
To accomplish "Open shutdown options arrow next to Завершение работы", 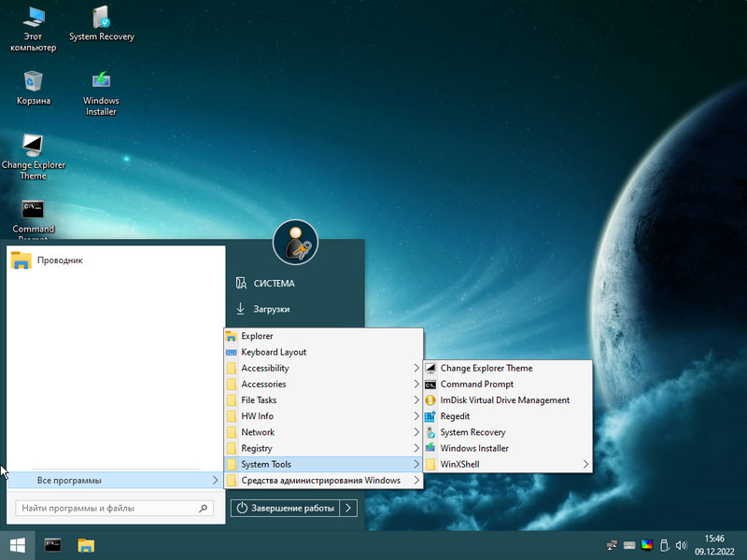I will tap(348, 508).
